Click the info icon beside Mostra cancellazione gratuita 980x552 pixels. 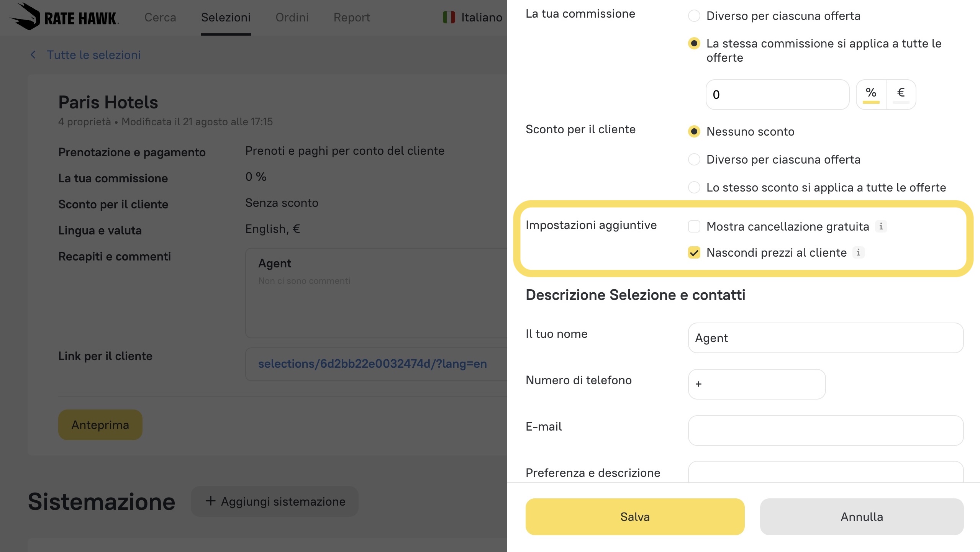(881, 226)
